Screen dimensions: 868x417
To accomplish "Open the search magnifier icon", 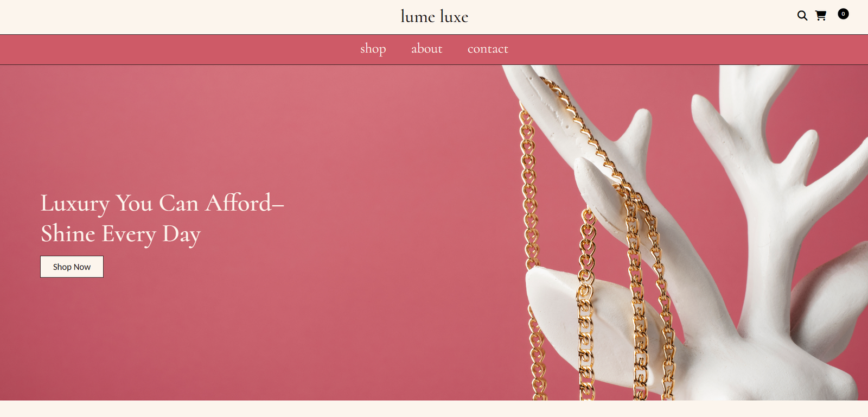I will click(x=802, y=16).
